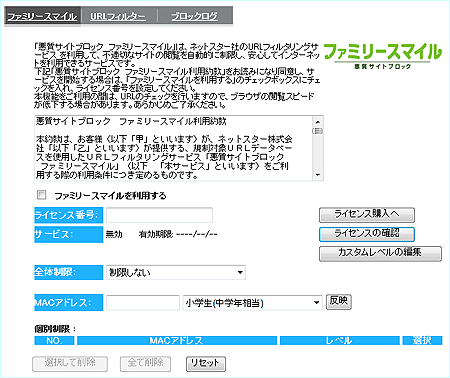Click the 無効 service status text
Viewport: 450px width, 378px height.
click(x=114, y=234)
